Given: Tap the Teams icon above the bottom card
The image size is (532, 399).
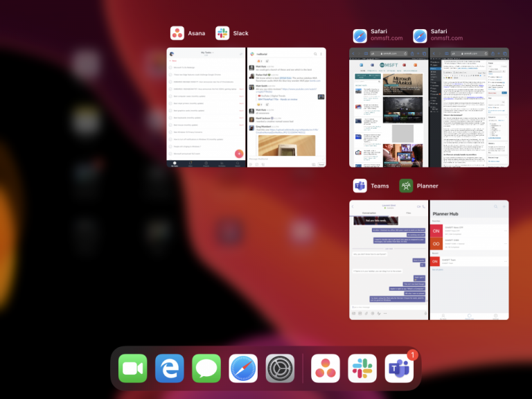Looking at the screenshot, I should click(x=360, y=186).
